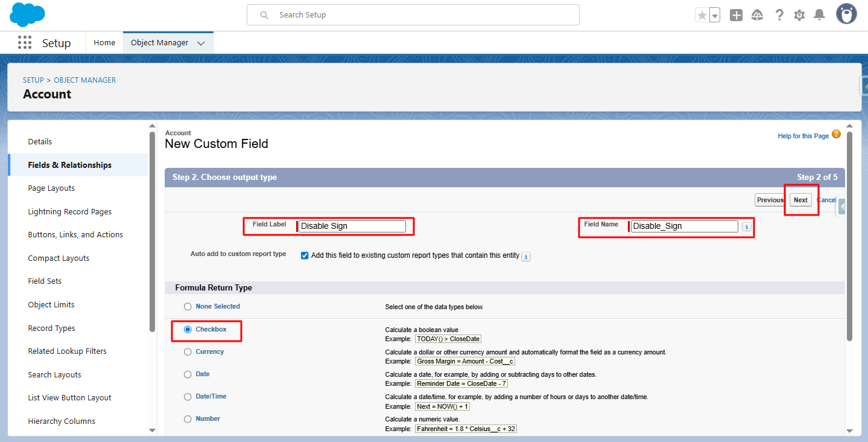
Task: Open Page Layouts in the sidebar
Action: coord(51,188)
